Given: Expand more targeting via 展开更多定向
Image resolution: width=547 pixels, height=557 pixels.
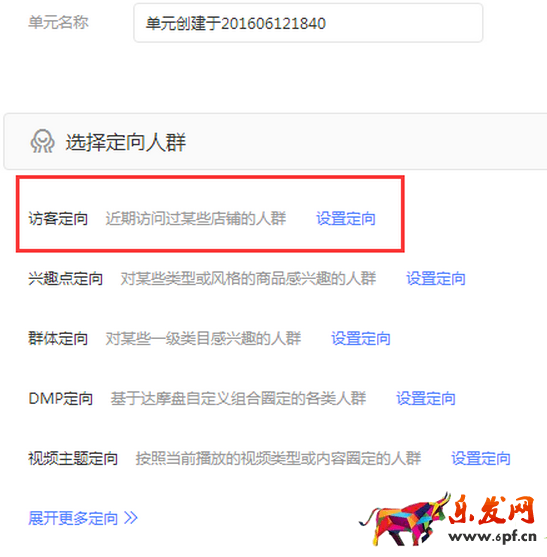Looking at the screenshot, I should pyautogui.click(x=83, y=518).
